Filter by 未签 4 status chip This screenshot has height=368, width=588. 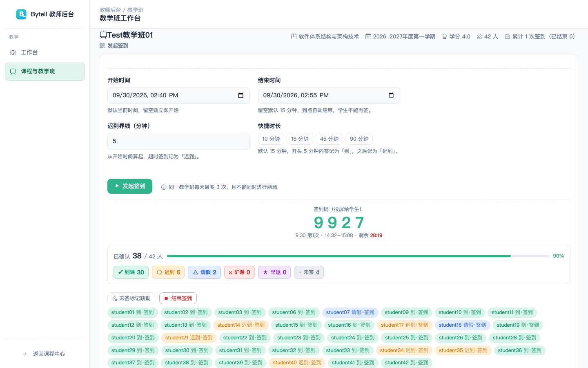(309, 272)
